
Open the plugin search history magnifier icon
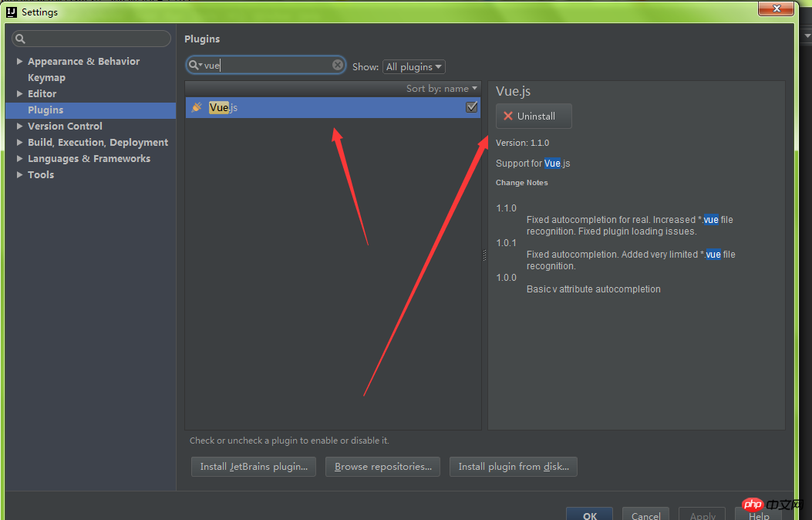[x=195, y=66]
